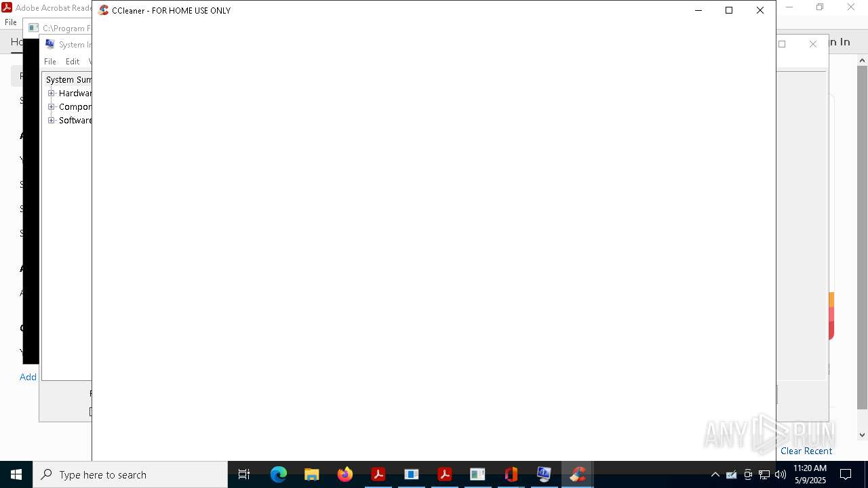Click the CCleaner logo in its title bar
This screenshot has height=488, width=868.
click(104, 10)
